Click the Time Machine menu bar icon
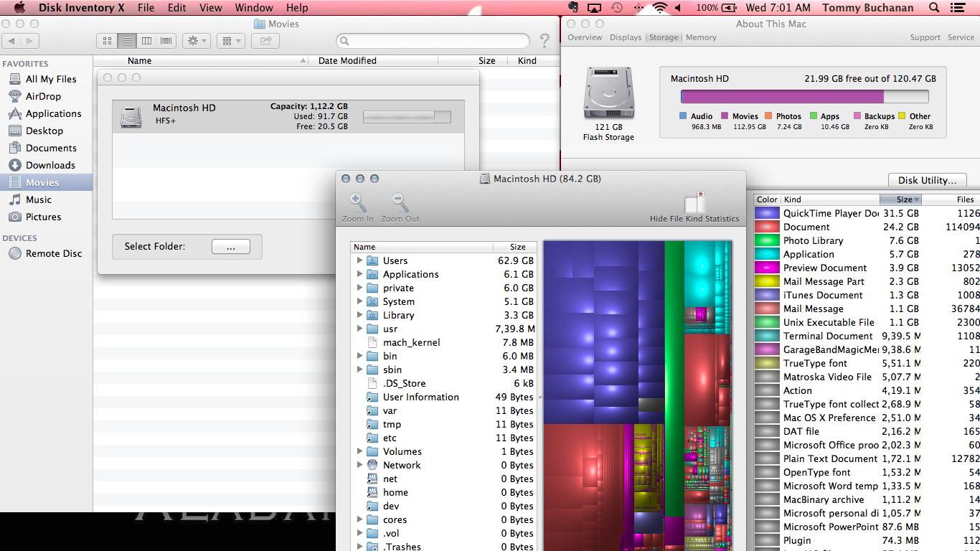980x551 pixels. [616, 8]
